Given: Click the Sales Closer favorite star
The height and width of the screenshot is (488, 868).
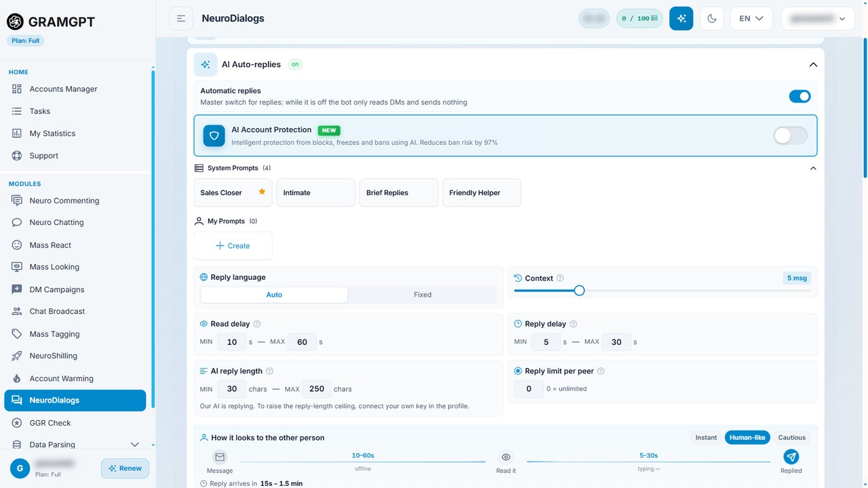Looking at the screenshot, I should [x=262, y=192].
